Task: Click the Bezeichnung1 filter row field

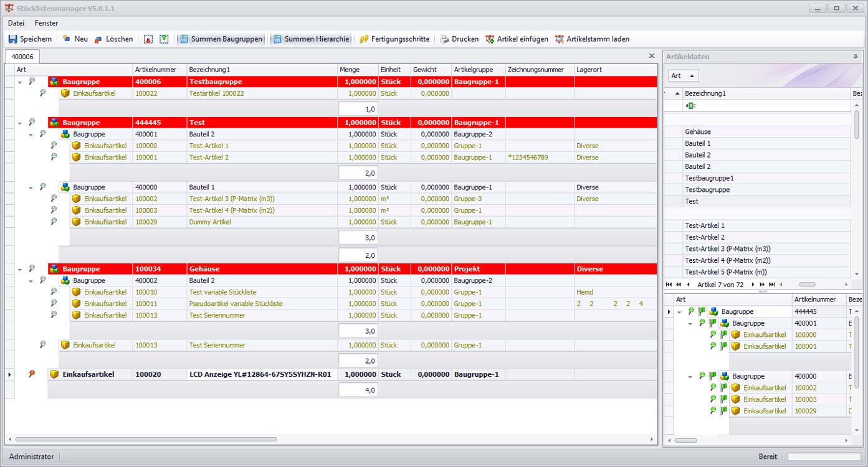Action: 766,106
